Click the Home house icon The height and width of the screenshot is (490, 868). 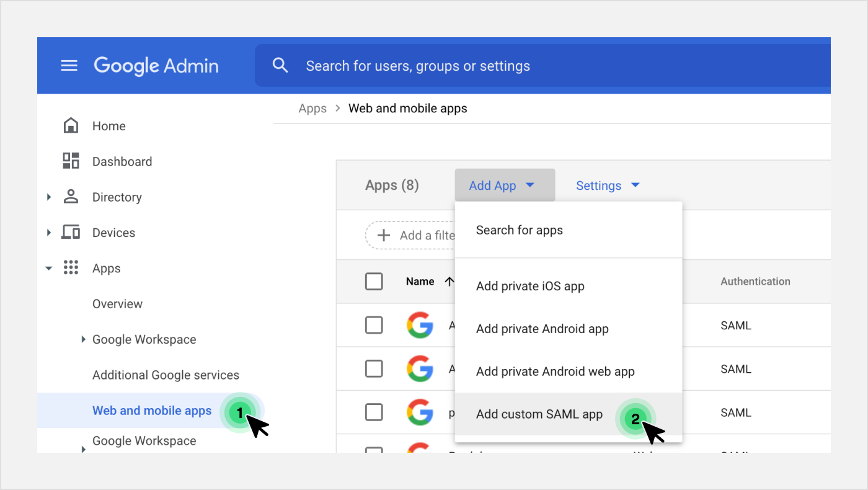tap(71, 126)
